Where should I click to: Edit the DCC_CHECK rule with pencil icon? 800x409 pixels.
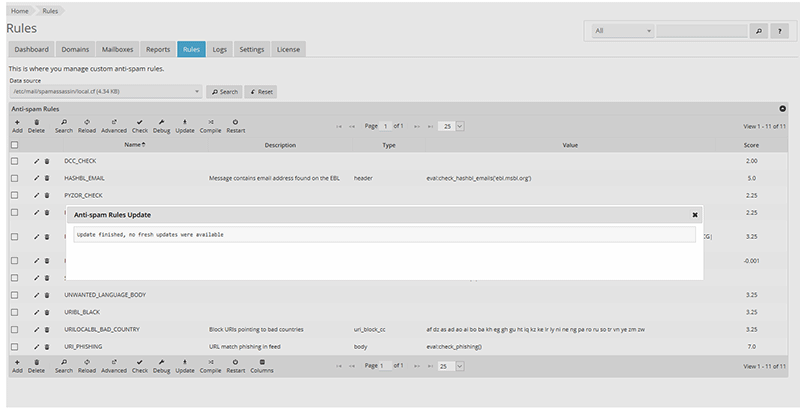click(36, 161)
